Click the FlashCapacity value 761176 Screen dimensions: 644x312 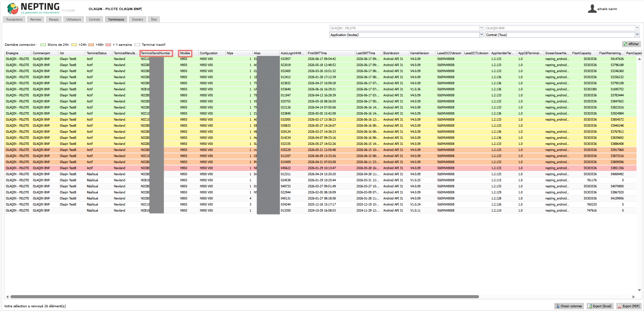pyautogui.click(x=592, y=180)
